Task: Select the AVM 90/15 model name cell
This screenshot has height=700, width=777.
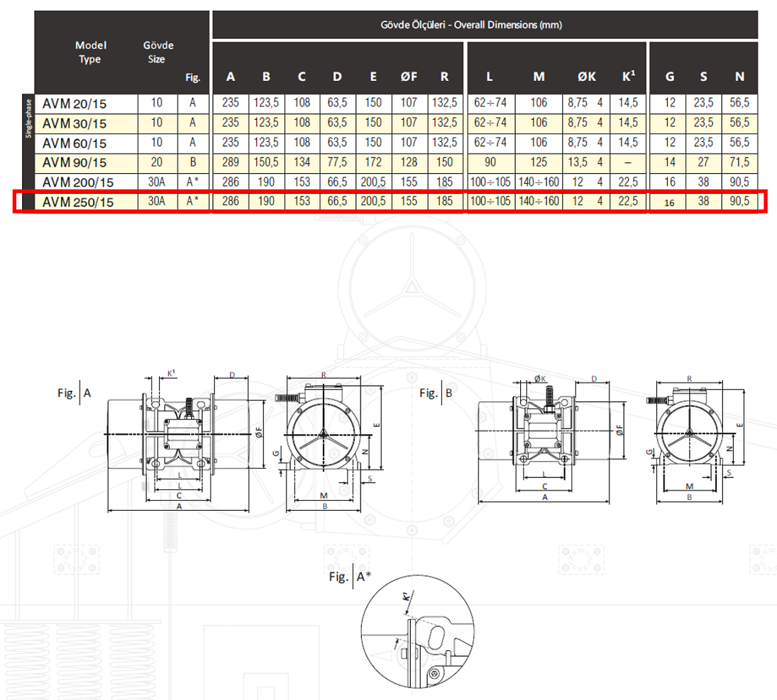Action: (87, 162)
